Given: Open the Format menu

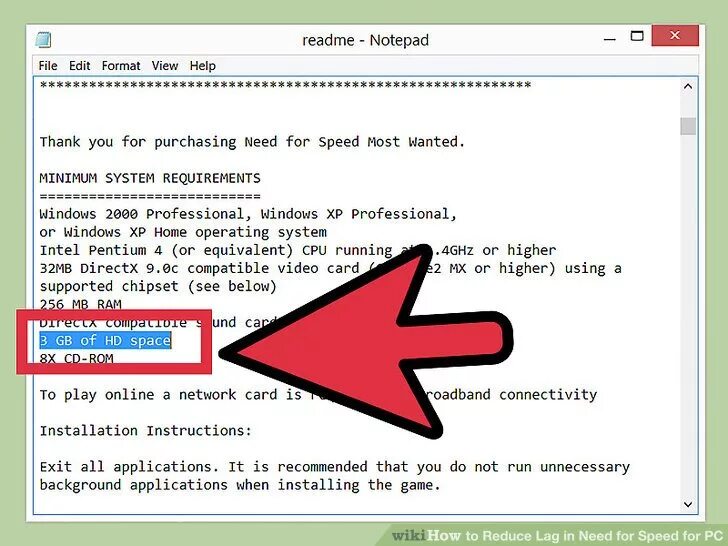Looking at the screenshot, I should click(121, 66).
